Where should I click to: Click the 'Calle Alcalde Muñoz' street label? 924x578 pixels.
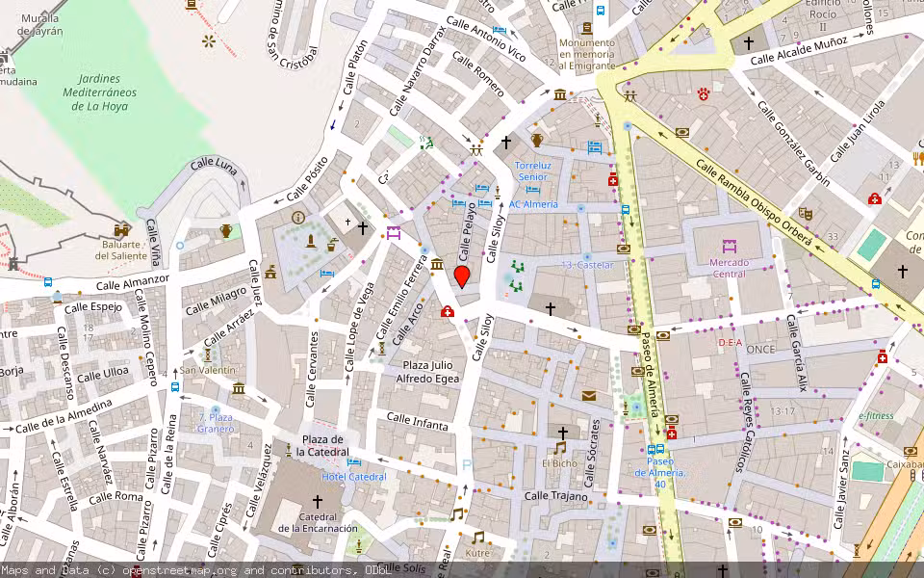(x=799, y=49)
